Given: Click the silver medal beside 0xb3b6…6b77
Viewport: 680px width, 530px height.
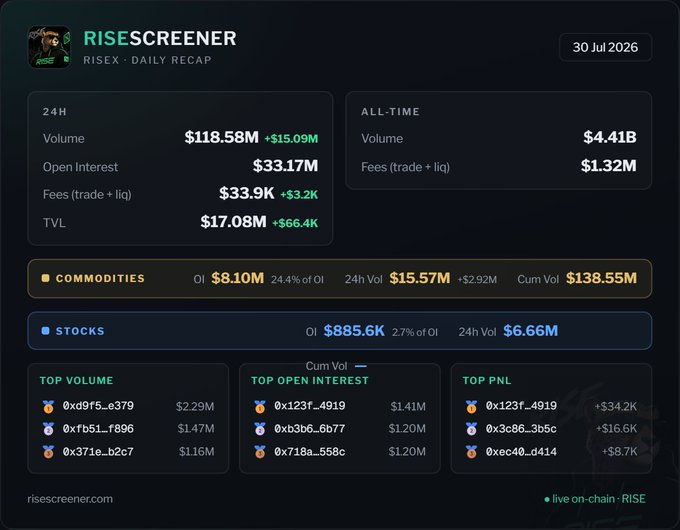Looking at the screenshot, I should click(260, 429).
